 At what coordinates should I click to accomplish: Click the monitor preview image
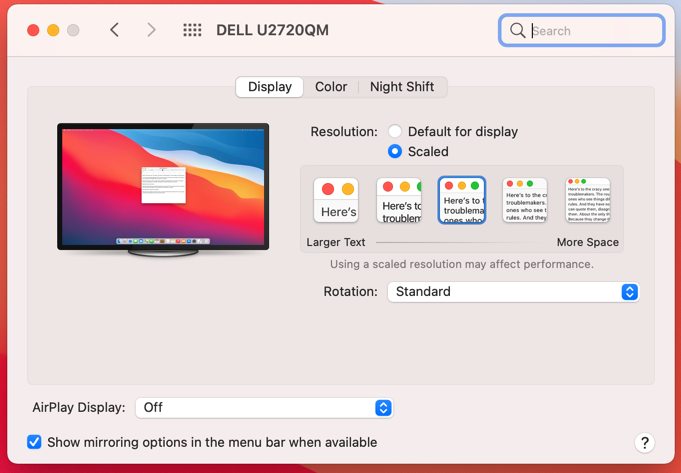163,190
